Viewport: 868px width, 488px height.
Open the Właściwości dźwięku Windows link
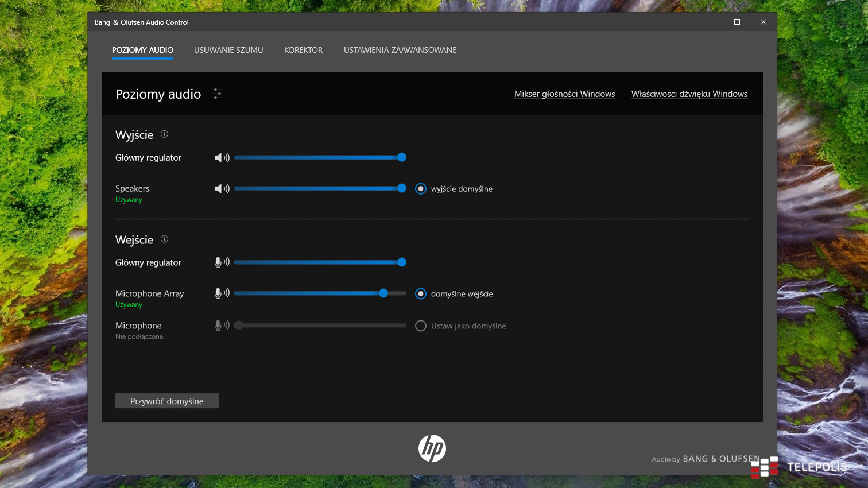click(689, 94)
